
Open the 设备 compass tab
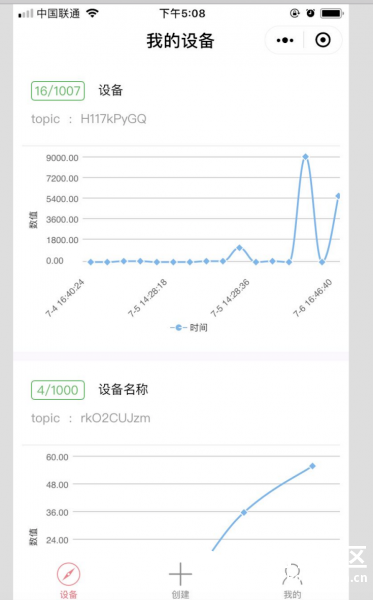click(x=68, y=580)
